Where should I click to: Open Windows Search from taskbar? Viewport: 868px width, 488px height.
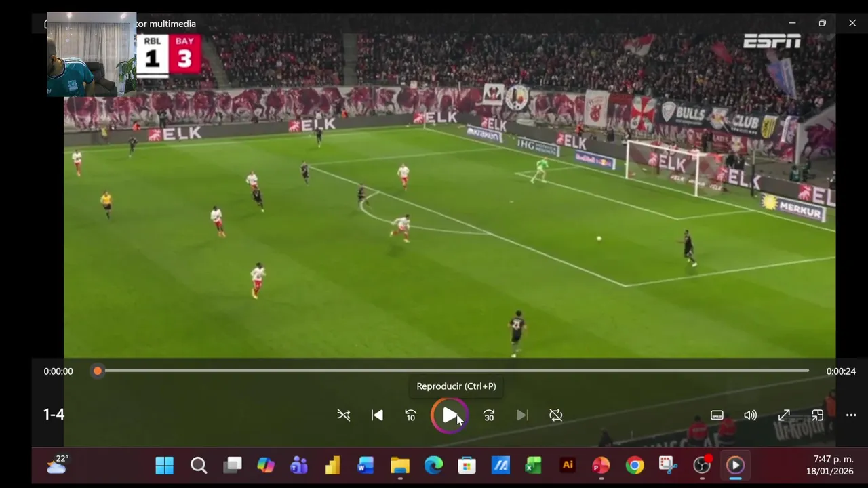[198, 466]
